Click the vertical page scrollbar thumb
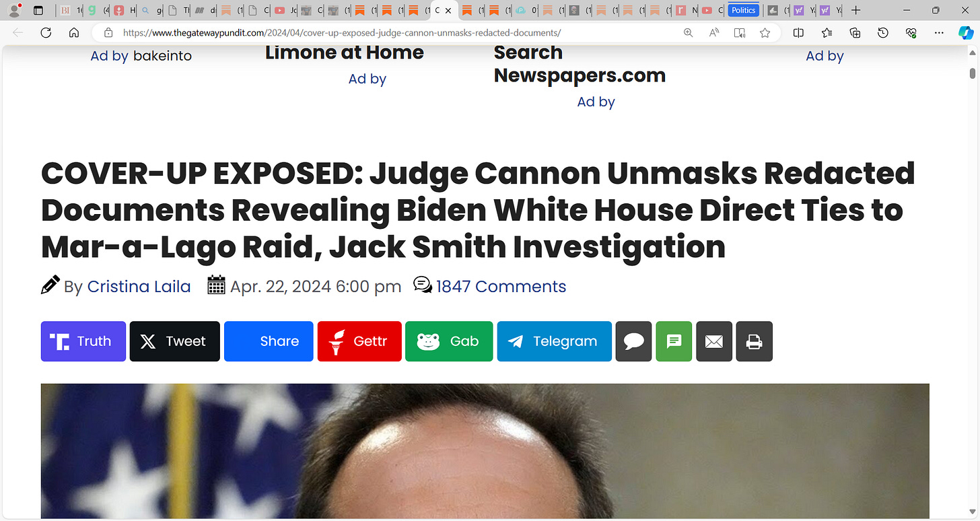 973,73
